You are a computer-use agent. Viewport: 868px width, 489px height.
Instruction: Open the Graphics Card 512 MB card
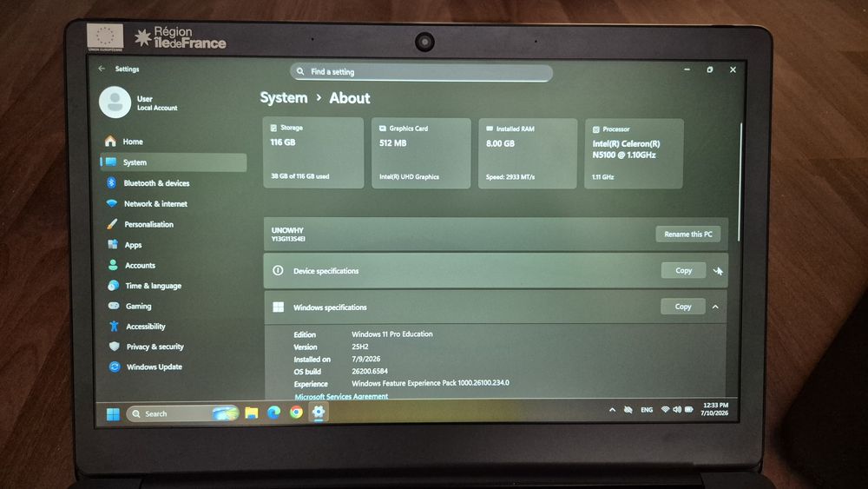(421, 153)
